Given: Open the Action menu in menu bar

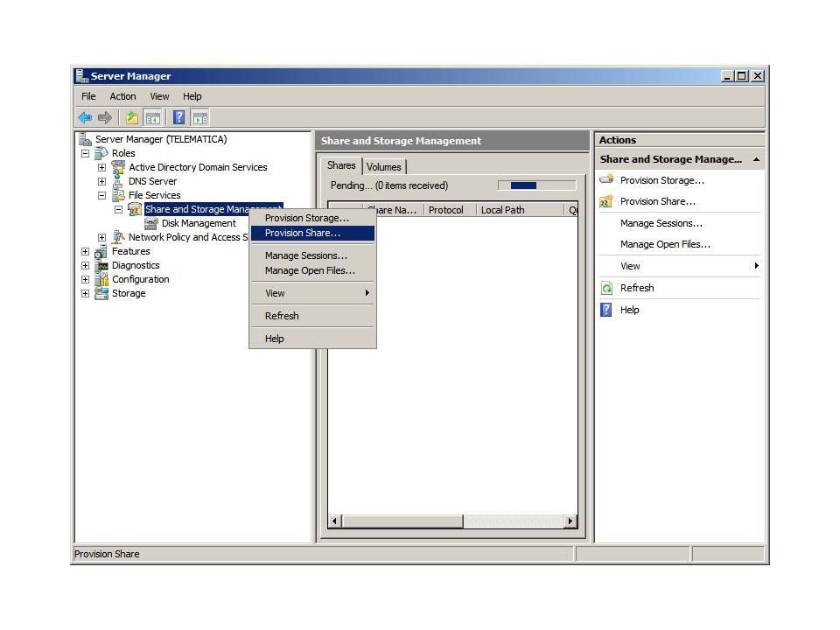Looking at the screenshot, I should (x=122, y=96).
